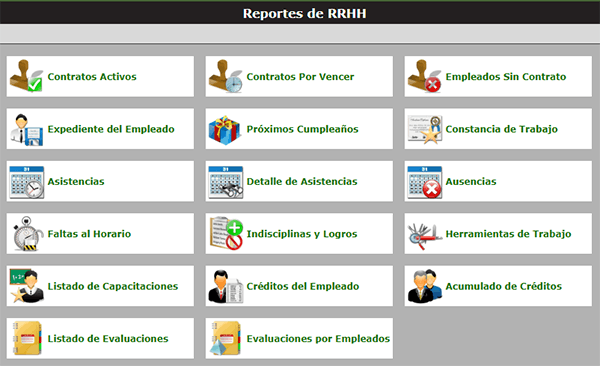
Task: Click the calendar with red X Ausencias icon
Action: (425, 182)
